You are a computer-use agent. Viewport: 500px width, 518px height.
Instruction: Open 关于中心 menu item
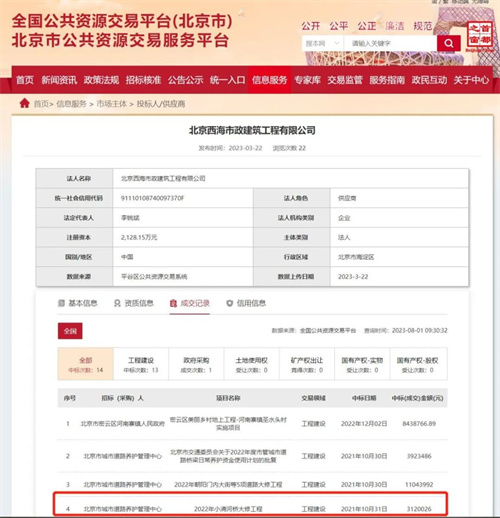(471, 80)
